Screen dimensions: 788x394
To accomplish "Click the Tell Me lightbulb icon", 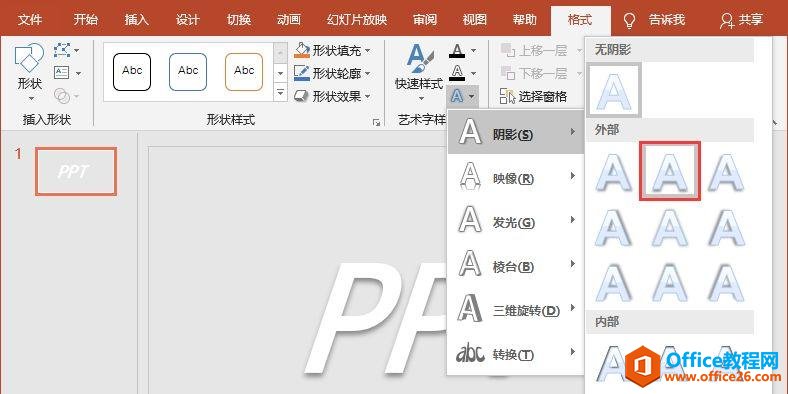I will coord(629,20).
